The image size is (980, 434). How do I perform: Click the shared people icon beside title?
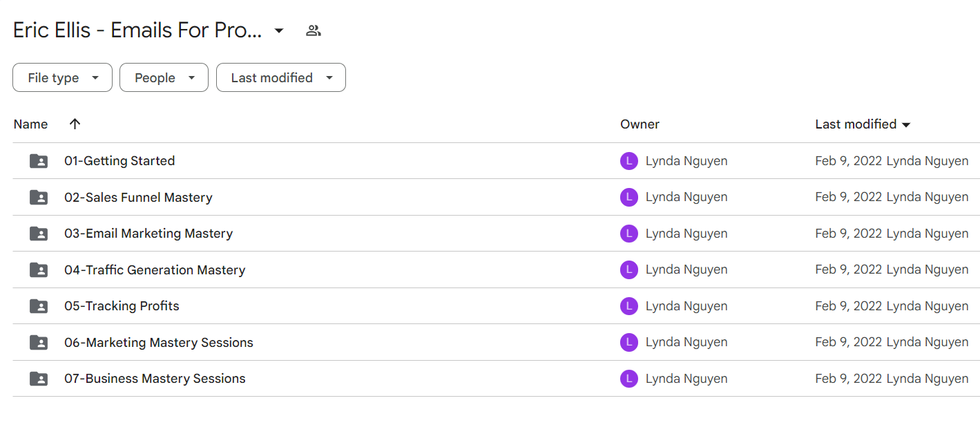[x=314, y=30]
